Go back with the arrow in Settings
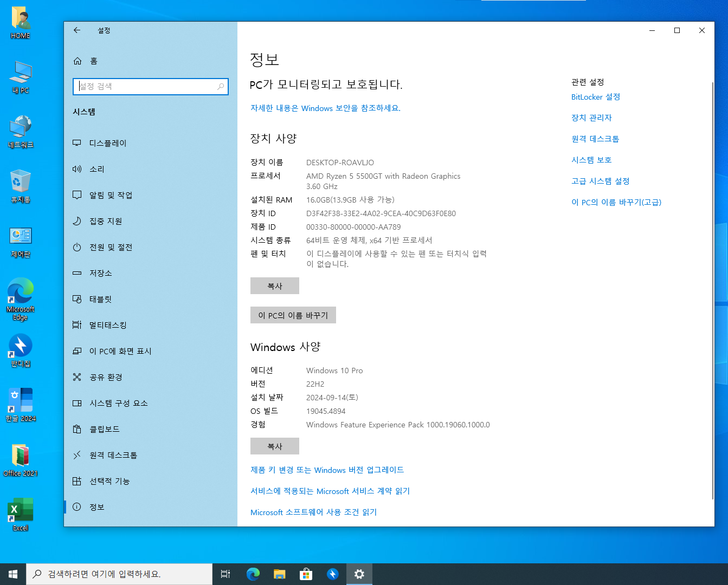Viewport: 728px width, 585px height. [x=77, y=30]
